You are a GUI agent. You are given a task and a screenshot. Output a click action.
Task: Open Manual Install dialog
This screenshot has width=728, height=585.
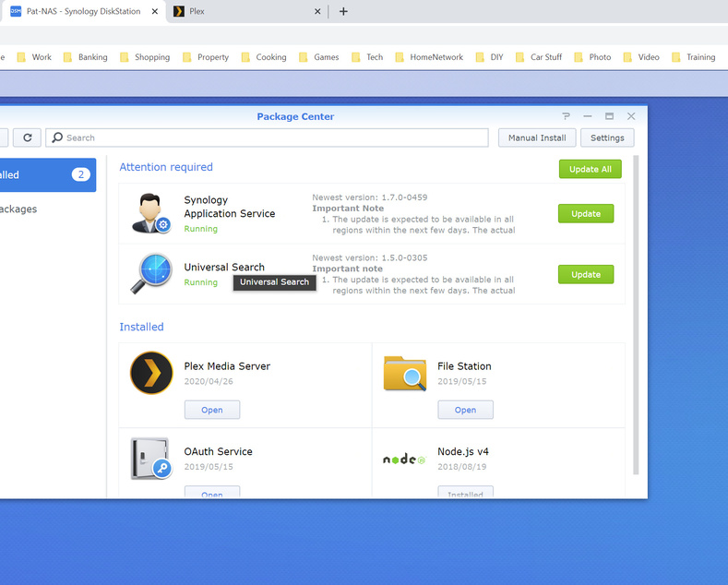coord(537,137)
